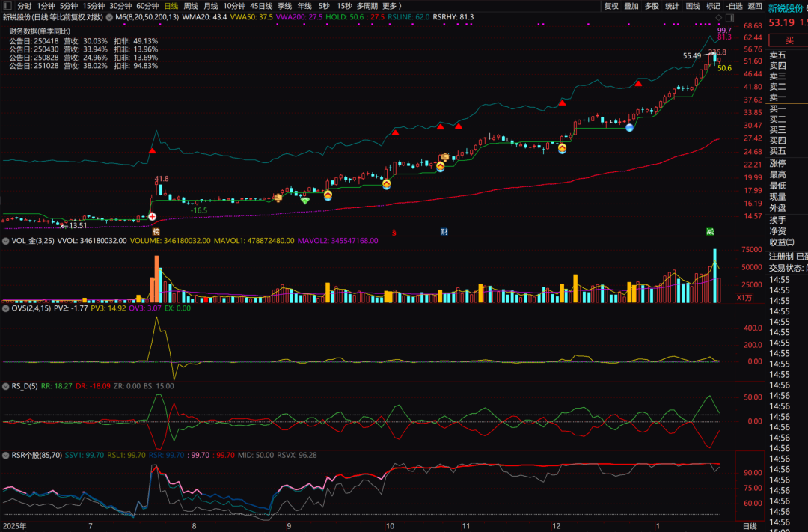808x532 pixels.
Task: Switch to 15分钟 period
Action: [x=94, y=6]
